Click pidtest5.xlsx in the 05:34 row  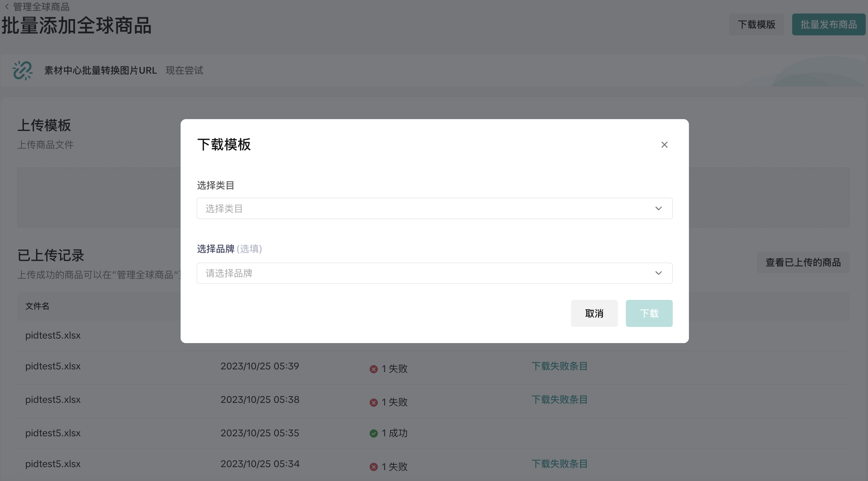[x=53, y=464]
